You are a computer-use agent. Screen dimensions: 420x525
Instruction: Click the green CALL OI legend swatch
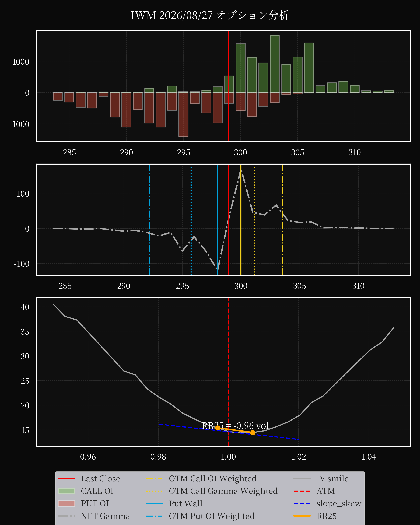click(x=66, y=491)
